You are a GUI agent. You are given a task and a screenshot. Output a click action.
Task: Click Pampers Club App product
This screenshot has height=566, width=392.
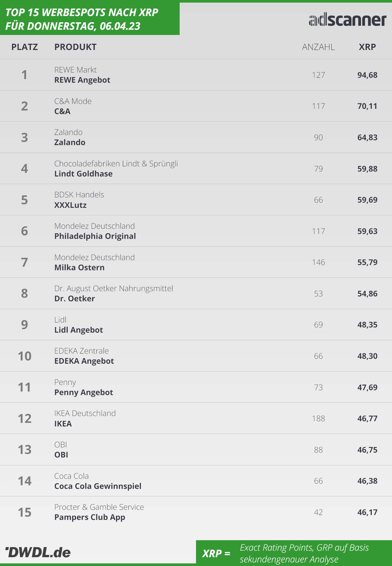[x=90, y=518]
